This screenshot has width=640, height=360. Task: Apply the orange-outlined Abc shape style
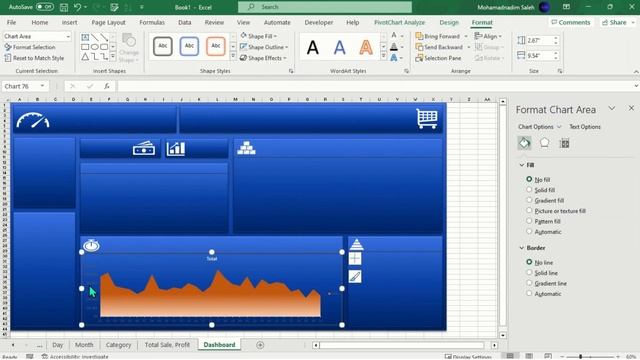click(216, 46)
